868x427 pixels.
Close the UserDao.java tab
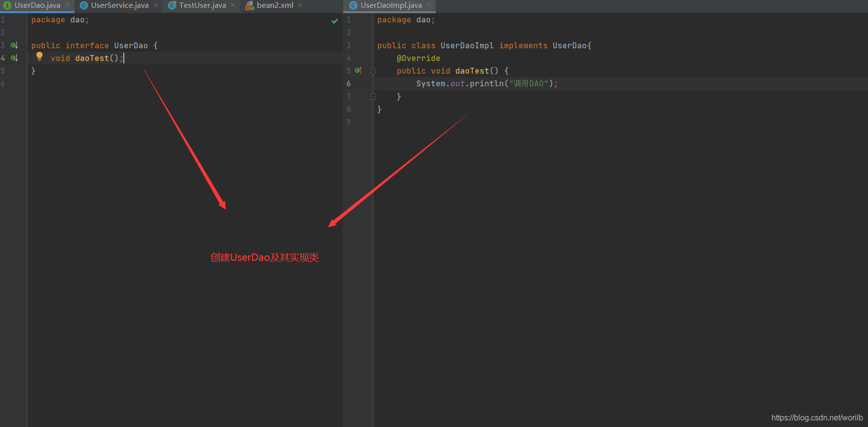67,5
